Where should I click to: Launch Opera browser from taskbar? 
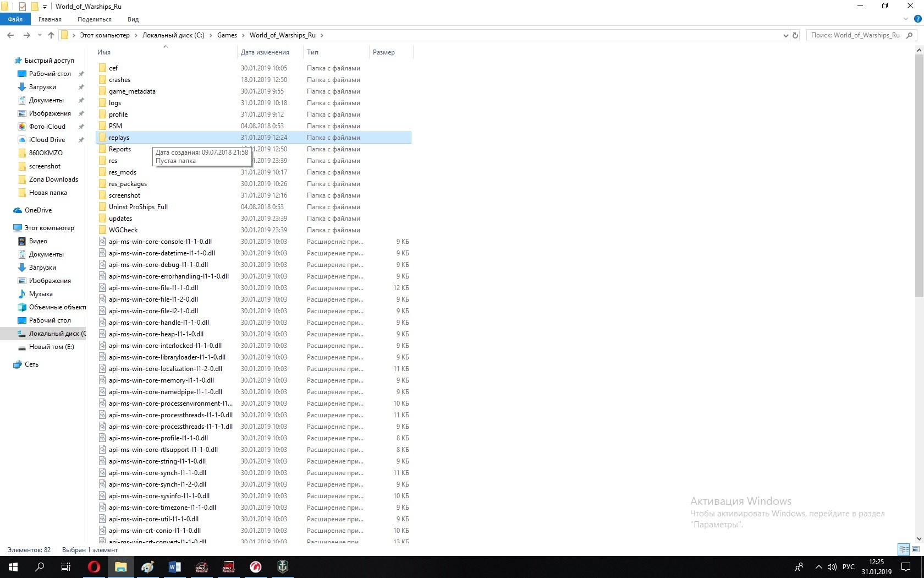pyautogui.click(x=94, y=567)
